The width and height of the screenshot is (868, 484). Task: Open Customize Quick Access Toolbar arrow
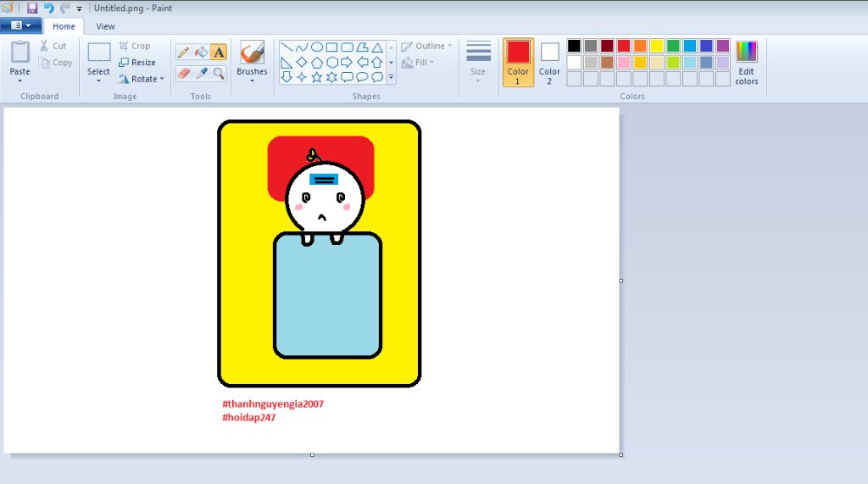(x=79, y=8)
